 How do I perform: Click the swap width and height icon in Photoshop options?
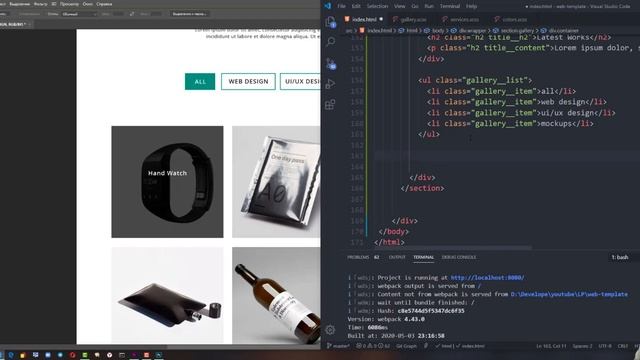tap(132, 14)
